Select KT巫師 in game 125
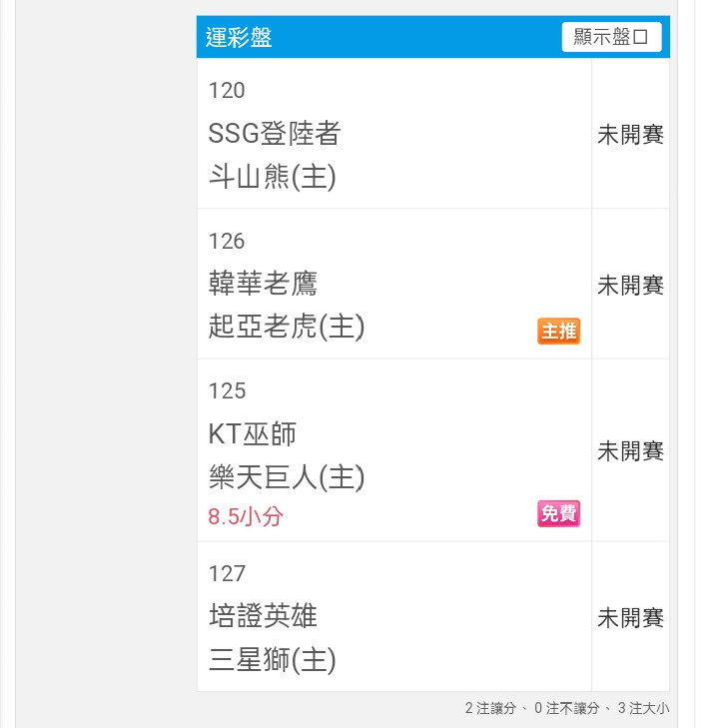 (252, 434)
